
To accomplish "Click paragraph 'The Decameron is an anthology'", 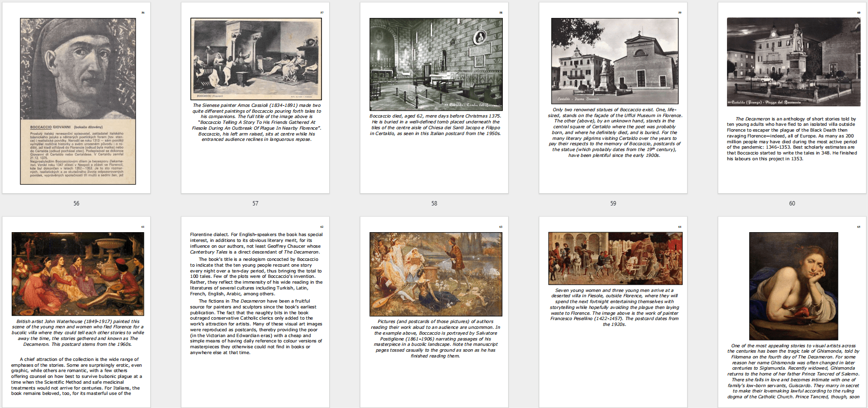I will [792, 138].
